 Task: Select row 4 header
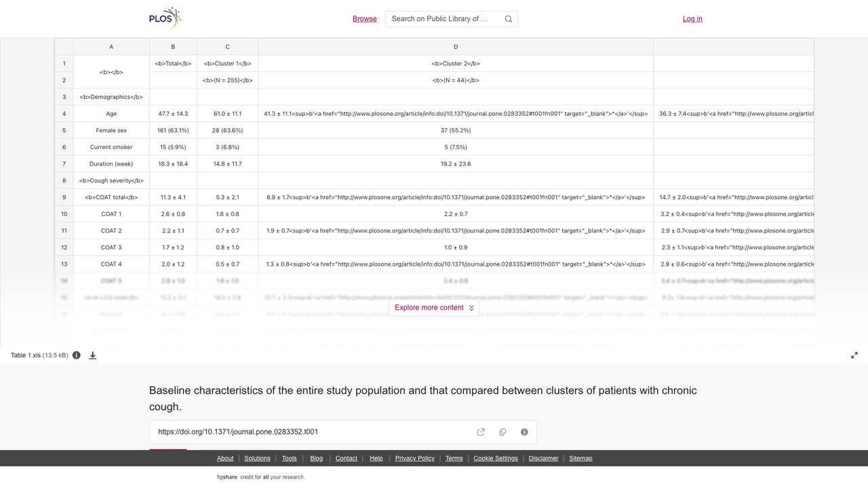pos(64,114)
